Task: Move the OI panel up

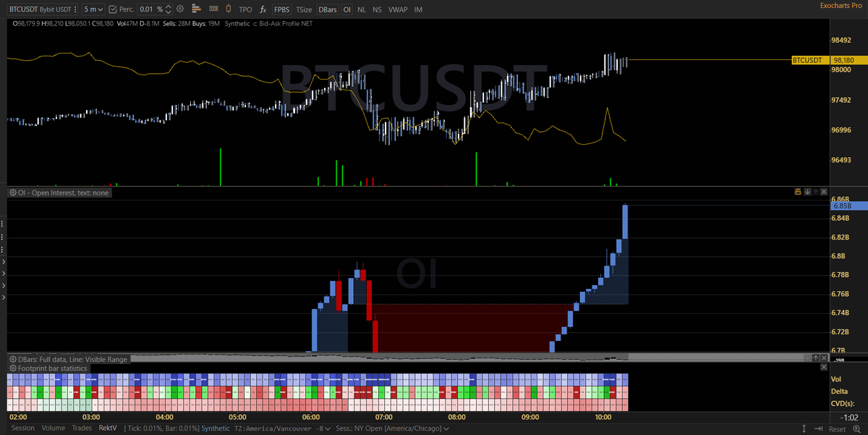Action: pyautogui.click(x=816, y=192)
